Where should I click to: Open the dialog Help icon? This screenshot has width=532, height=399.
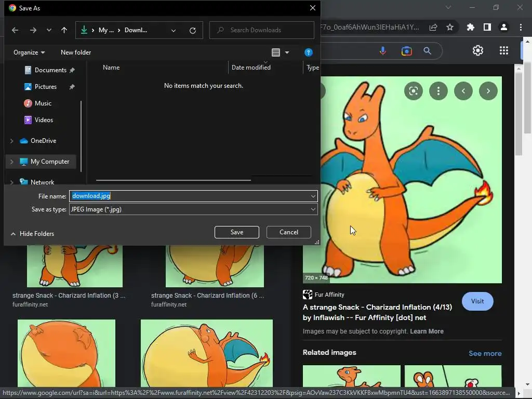[x=309, y=52]
